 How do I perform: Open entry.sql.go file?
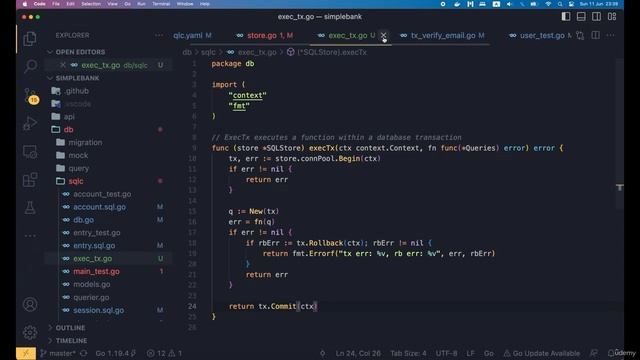click(94, 246)
